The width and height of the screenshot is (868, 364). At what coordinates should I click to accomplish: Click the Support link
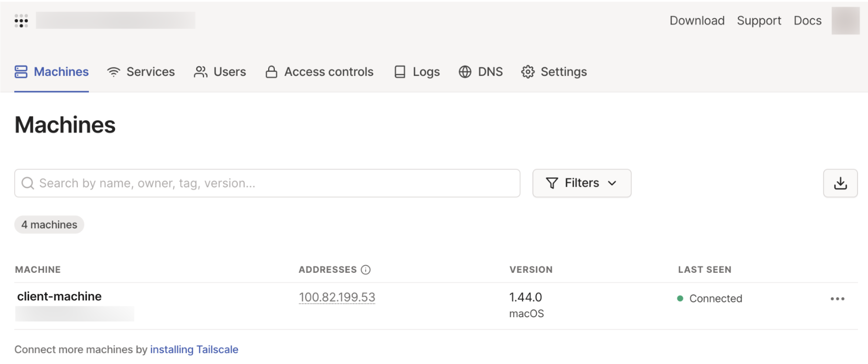point(759,21)
